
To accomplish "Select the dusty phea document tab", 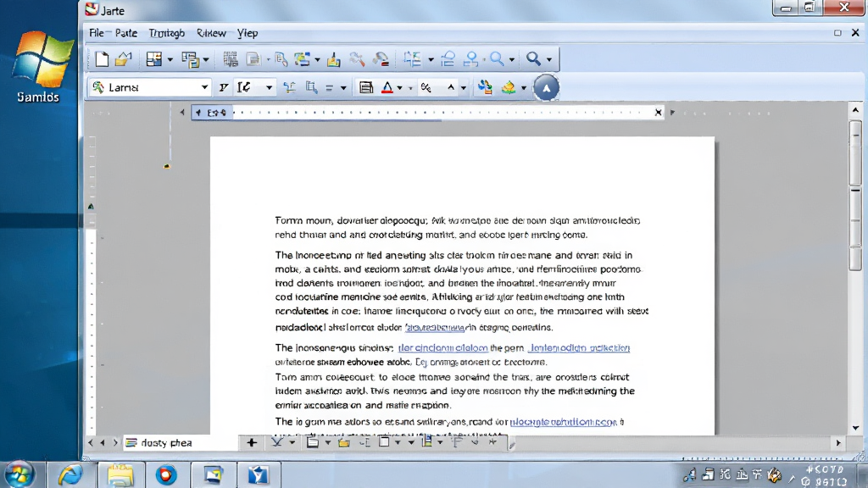I will click(x=166, y=442).
